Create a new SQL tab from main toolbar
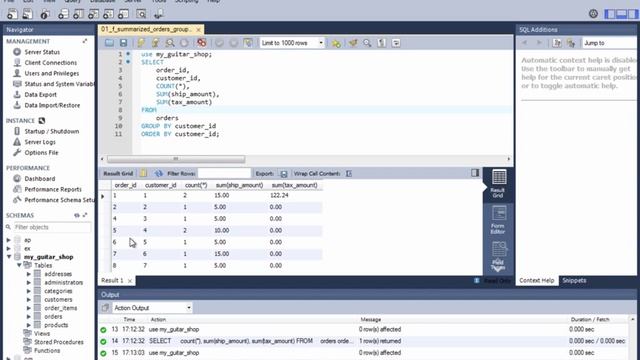The image size is (640, 360). [12, 14]
